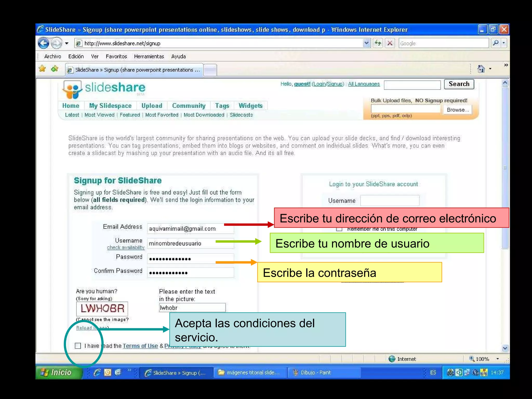Click the Most Downloaded link
This screenshot has width=532, height=399.
pos(204,115)
